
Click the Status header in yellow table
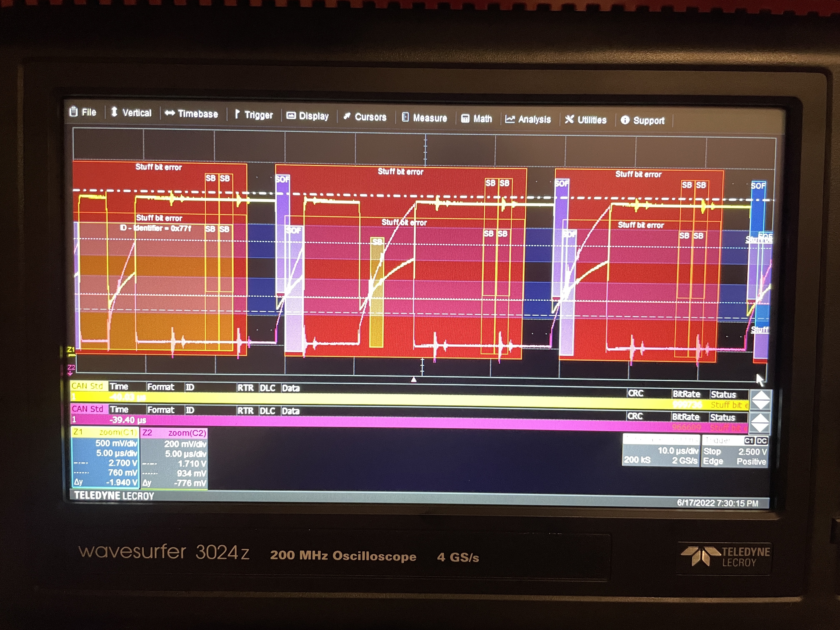pyautogui.click(x=723, y=395)
